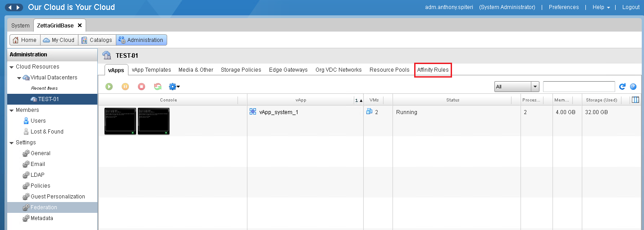This screenshot has width=644, height=230.
Task: Select the vApps tab
Action: pyautogui.click(x=116, y=70)
